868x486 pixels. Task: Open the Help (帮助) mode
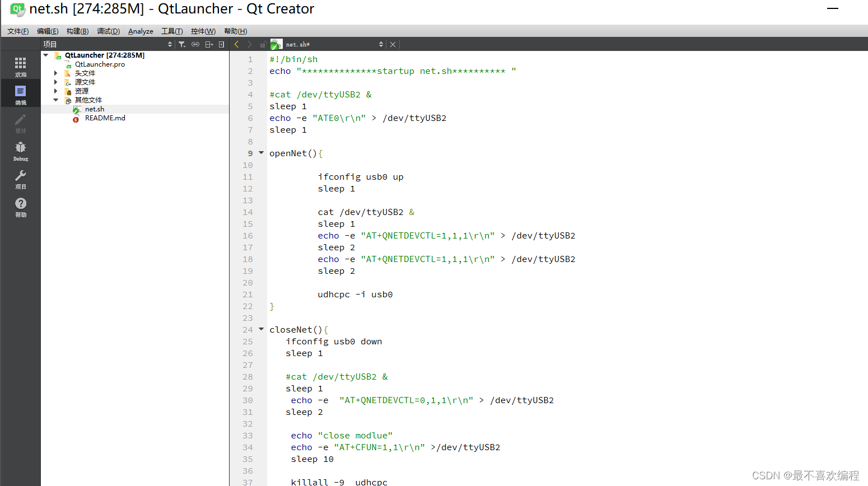(x=21, y=207)
